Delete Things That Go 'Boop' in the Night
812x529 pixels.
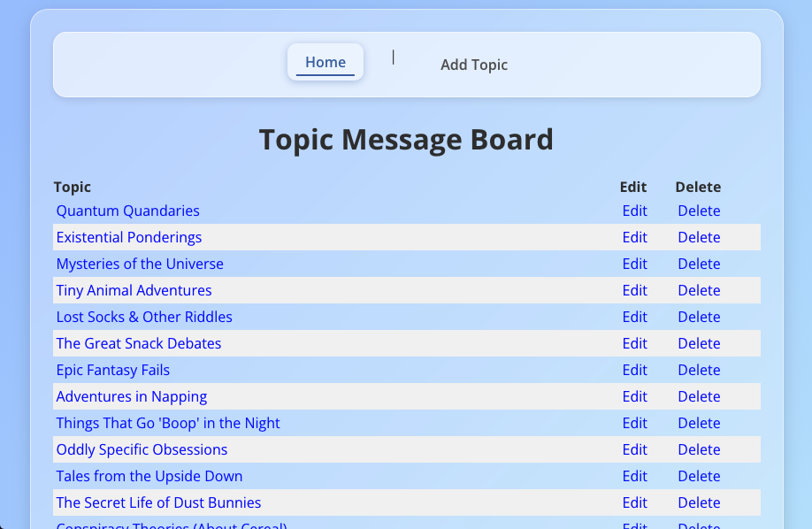(699, 423)
